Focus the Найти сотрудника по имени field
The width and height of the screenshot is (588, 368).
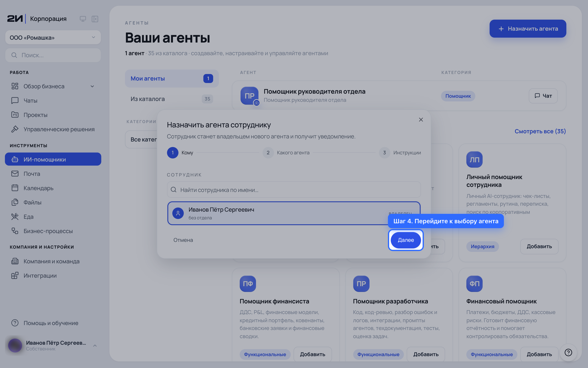(294, 190)
